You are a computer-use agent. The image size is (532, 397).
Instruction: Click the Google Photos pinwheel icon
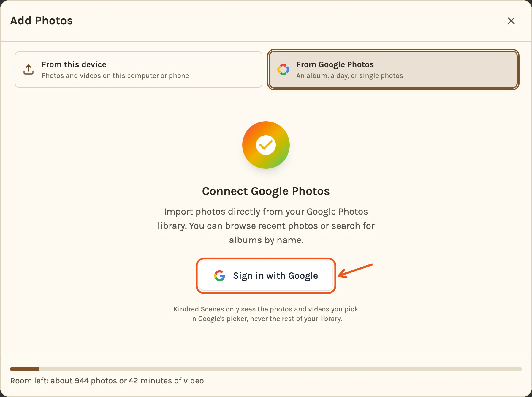[x=283, y=70]
